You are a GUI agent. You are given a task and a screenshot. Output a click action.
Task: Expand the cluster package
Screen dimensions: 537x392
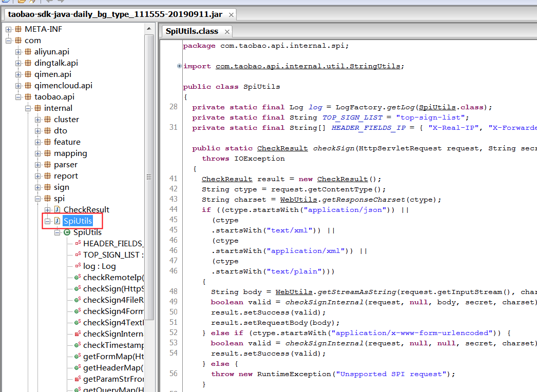pyautogui.click(x=37, y=120)
